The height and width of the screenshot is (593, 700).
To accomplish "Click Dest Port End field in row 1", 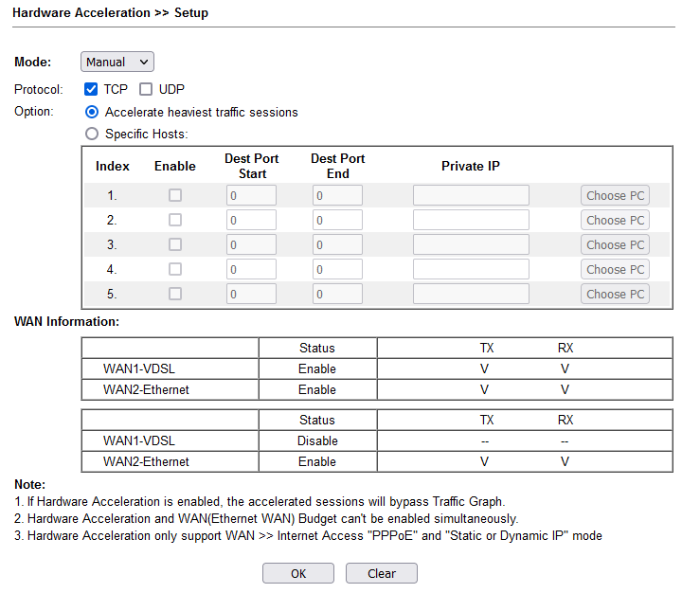I will coord(337,195).
